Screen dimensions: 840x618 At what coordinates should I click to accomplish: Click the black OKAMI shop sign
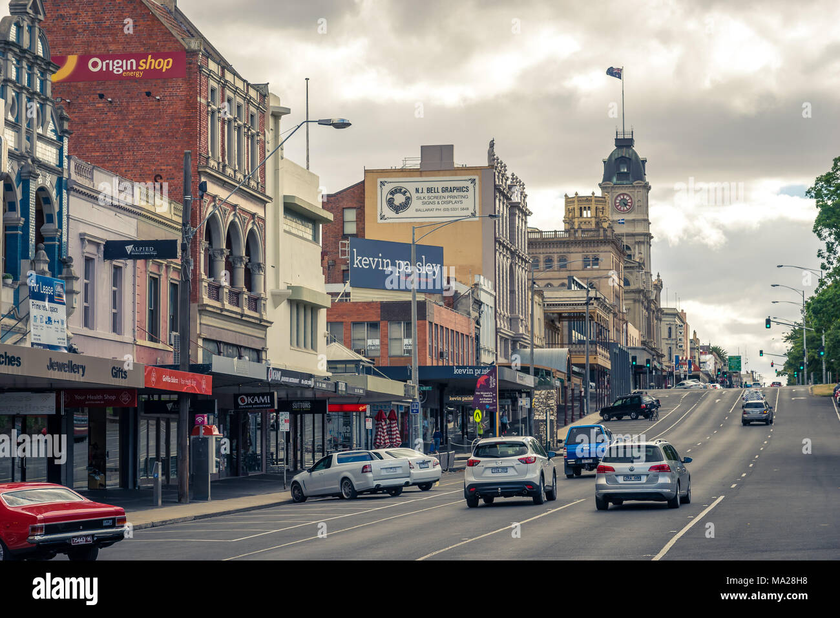pos(255,401)
